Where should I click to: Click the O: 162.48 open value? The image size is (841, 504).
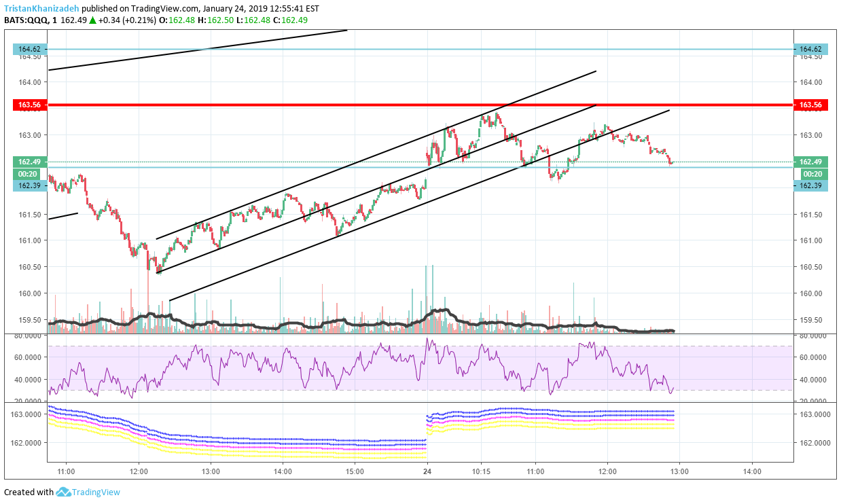point(177,20)
